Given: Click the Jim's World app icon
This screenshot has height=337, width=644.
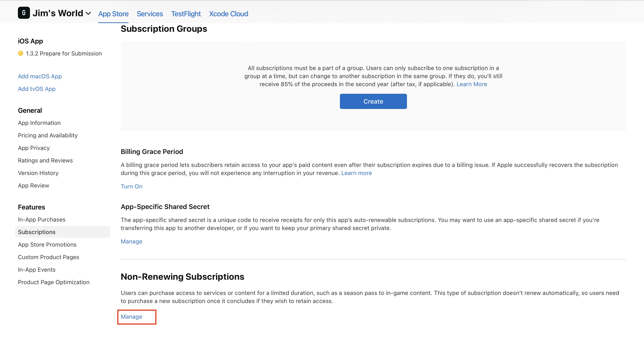Looking at the screenshot, I should click(x=24, y=13).
